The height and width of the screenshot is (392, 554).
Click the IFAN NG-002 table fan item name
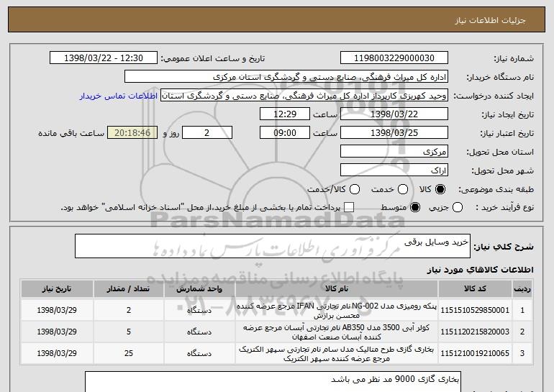pos(337,311)
